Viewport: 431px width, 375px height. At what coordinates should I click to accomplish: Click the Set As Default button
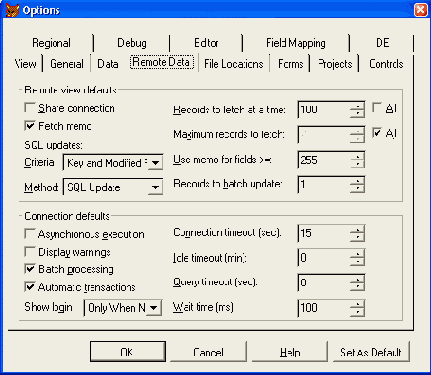point(371,351)
